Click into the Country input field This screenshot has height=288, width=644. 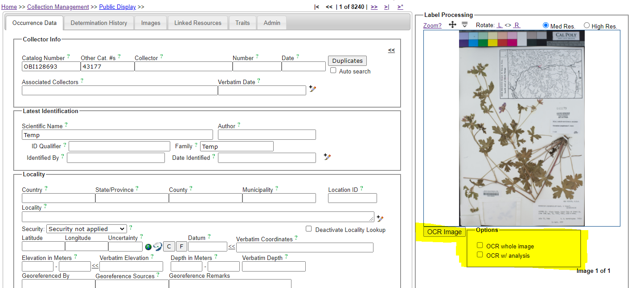click(x=58, y=198)
